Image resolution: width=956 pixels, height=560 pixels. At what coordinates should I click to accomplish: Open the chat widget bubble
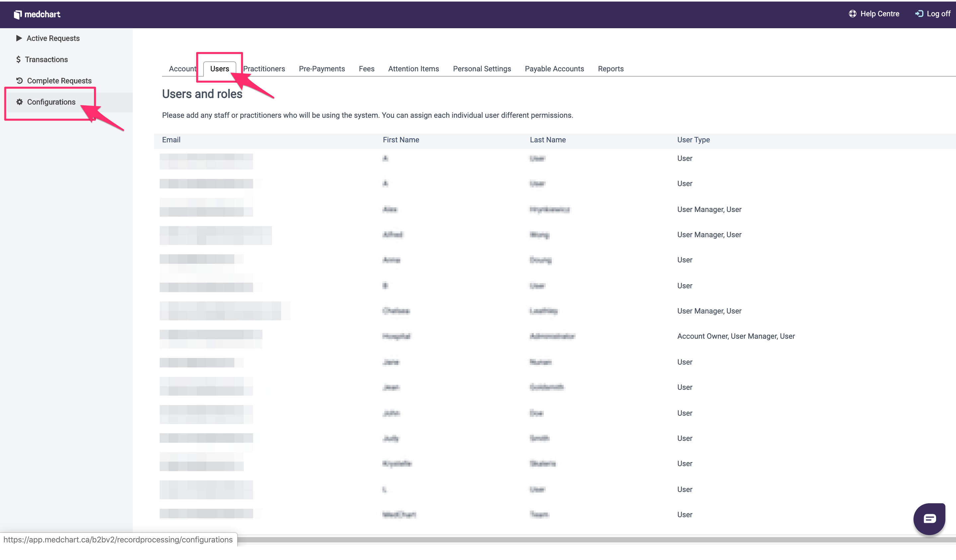(929, 518)
